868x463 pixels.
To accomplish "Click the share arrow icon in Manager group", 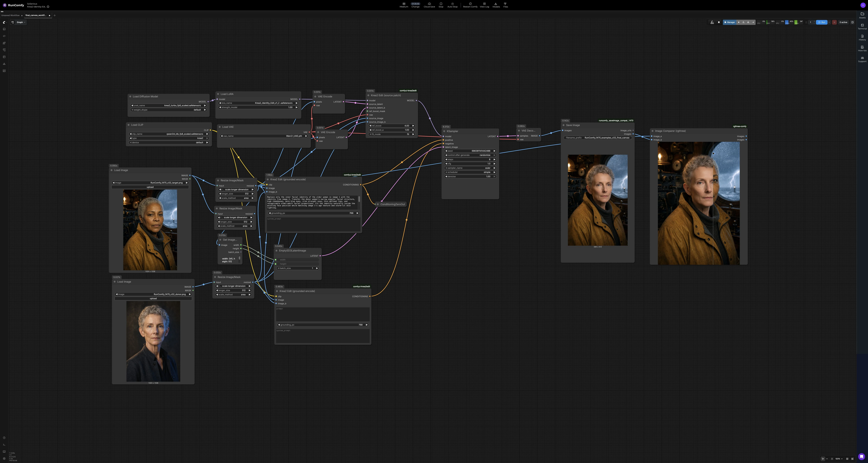I will point(753,22).
